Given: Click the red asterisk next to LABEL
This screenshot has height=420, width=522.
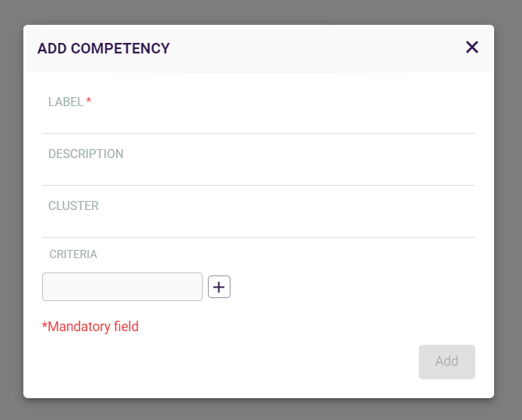Looking at the screenshot, I should tap(89, 102).
